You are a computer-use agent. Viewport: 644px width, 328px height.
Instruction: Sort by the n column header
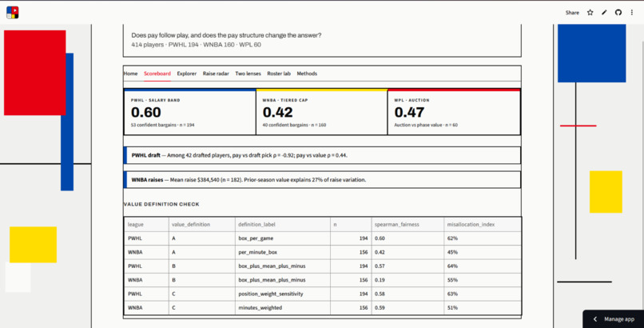[x=351, y=225]
